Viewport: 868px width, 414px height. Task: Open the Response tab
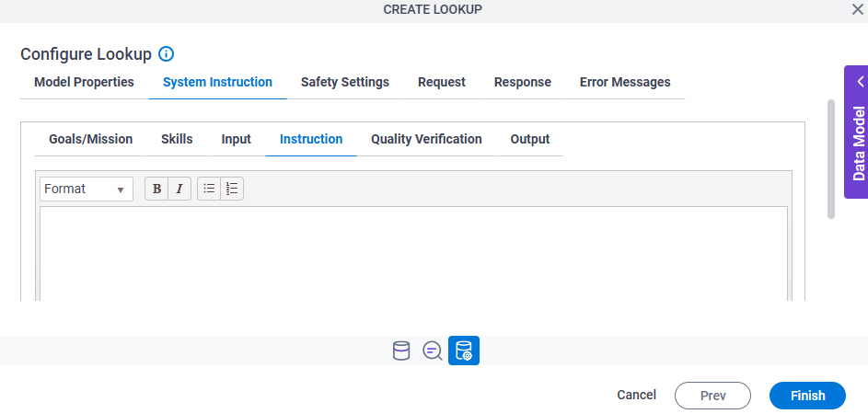[x=523, y=83]
